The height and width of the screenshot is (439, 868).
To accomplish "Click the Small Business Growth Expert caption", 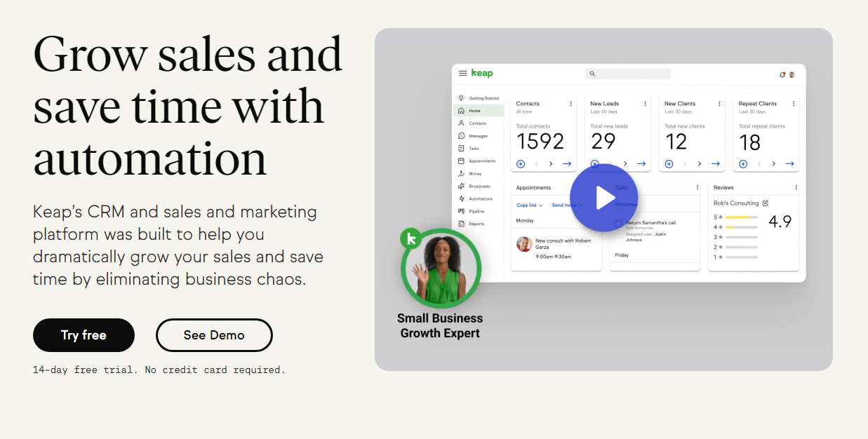I will click(440, 325).
